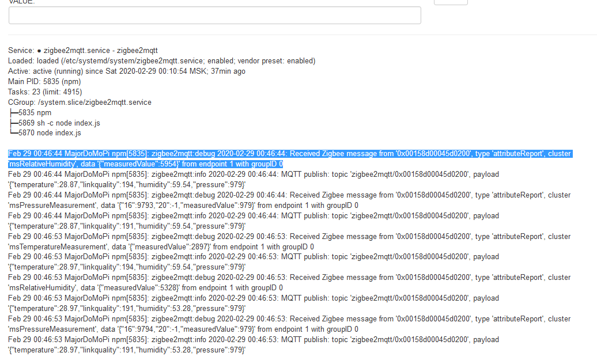
Task: Click the '5835 npm' process row
Action: (31, 112)
